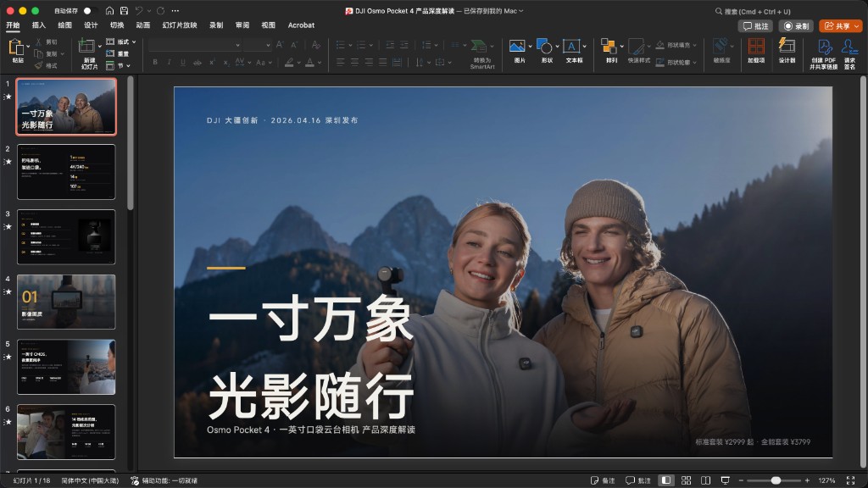This screenshot has width=868, height=488.
Task: Switch to reading view icon
Action: (705, 480)
